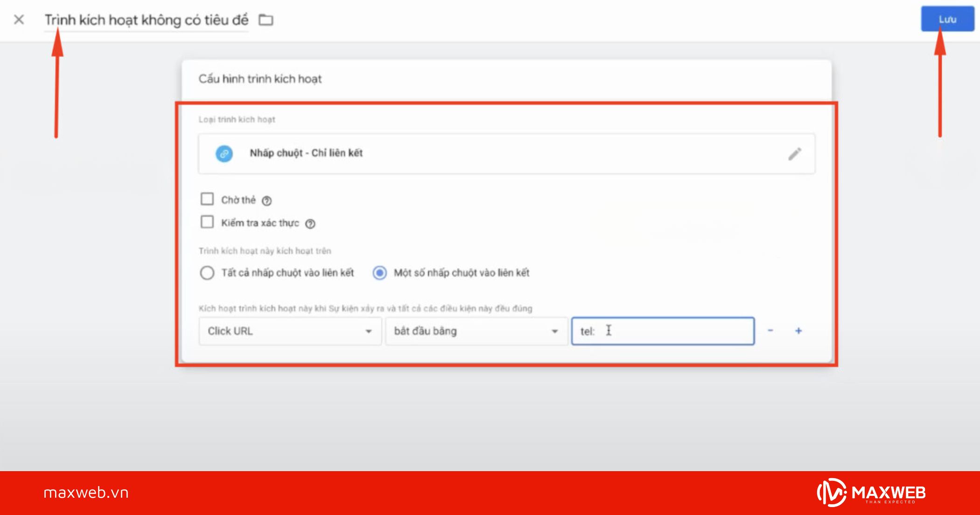This screenshot has height=515, width=980.
Task: Open help icon next to Chờ thẻ
Action: (x=266, y=201)
